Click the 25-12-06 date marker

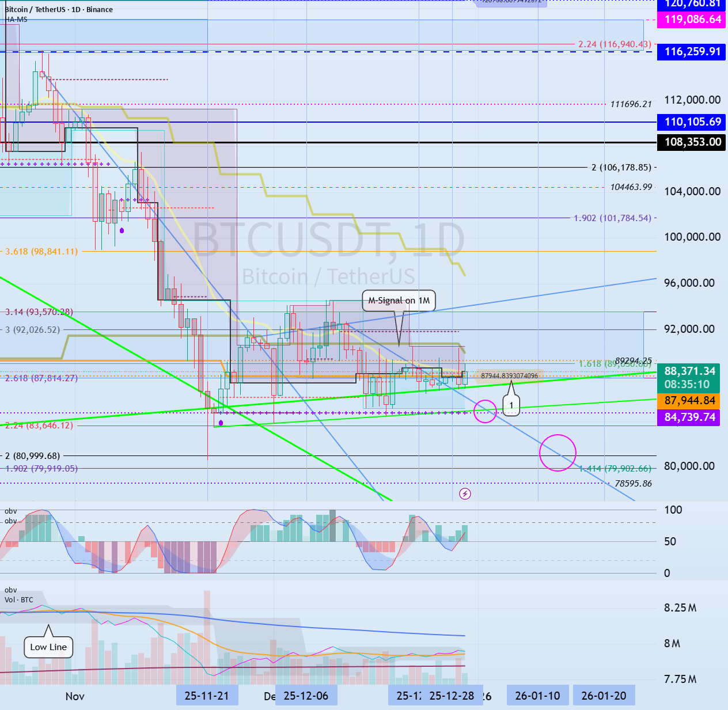pyautogui.click(x=306, y=696)
